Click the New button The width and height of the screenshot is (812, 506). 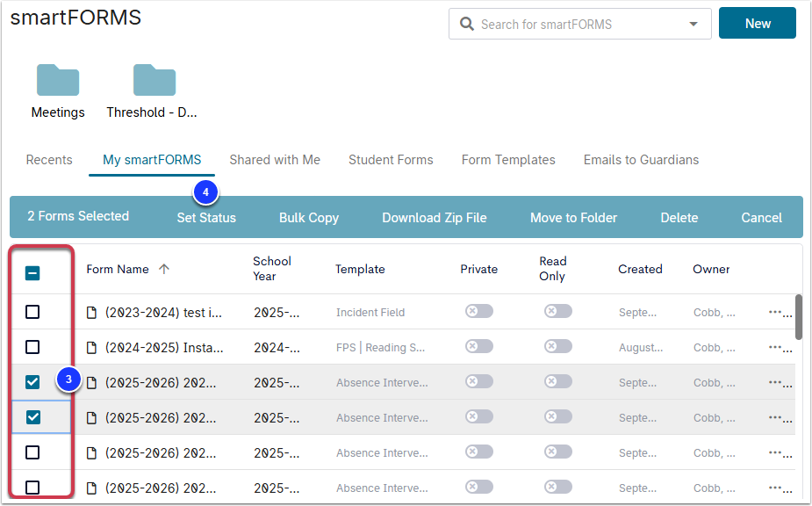point(757,24)
